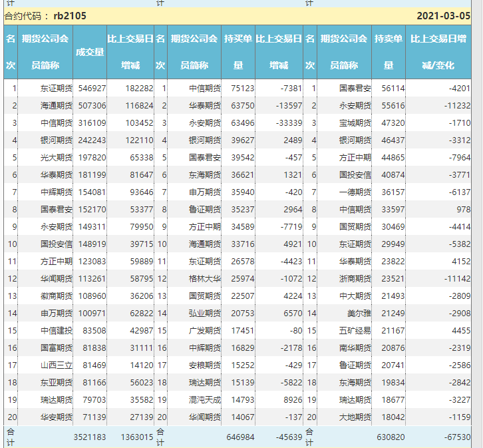Click 国泰君安 rank 1 short position

(355, 89)
